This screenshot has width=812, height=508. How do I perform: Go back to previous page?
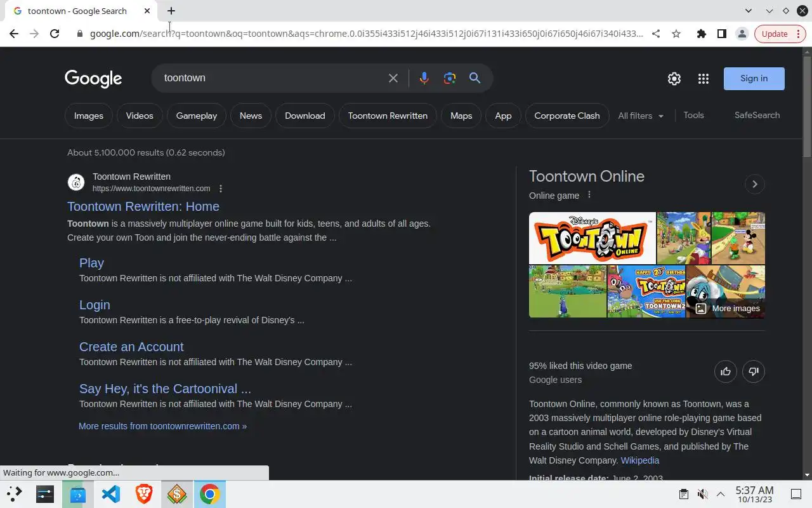[14, 34]
